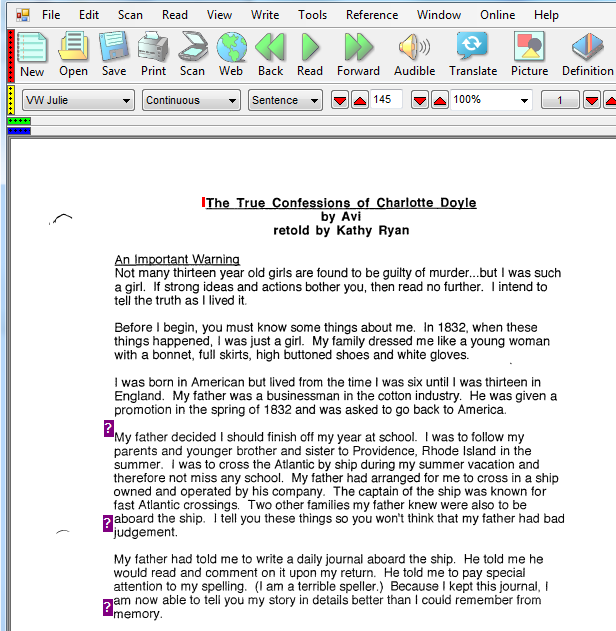Image resolution: width=616 pixels, height=631 pixels.
Task: Click the blue collapsed toolbar handle
Action: tap(19, 131)
